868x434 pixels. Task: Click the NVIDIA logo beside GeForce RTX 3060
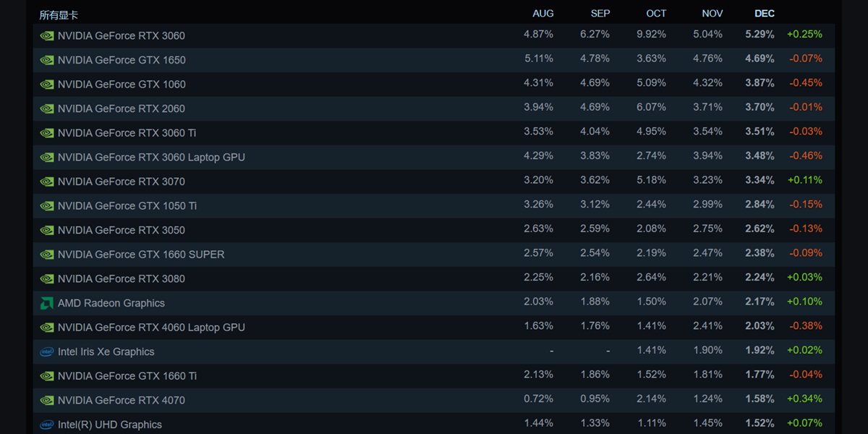coord(47,36)
